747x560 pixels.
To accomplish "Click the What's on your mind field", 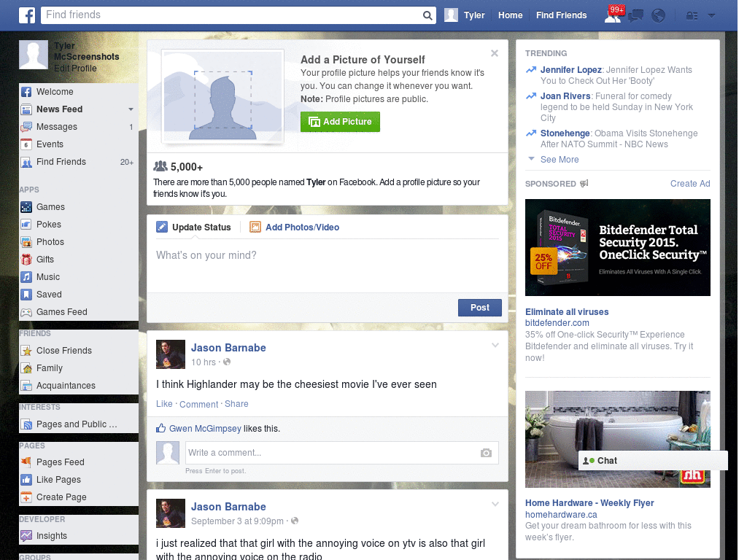I will point(328,265).
